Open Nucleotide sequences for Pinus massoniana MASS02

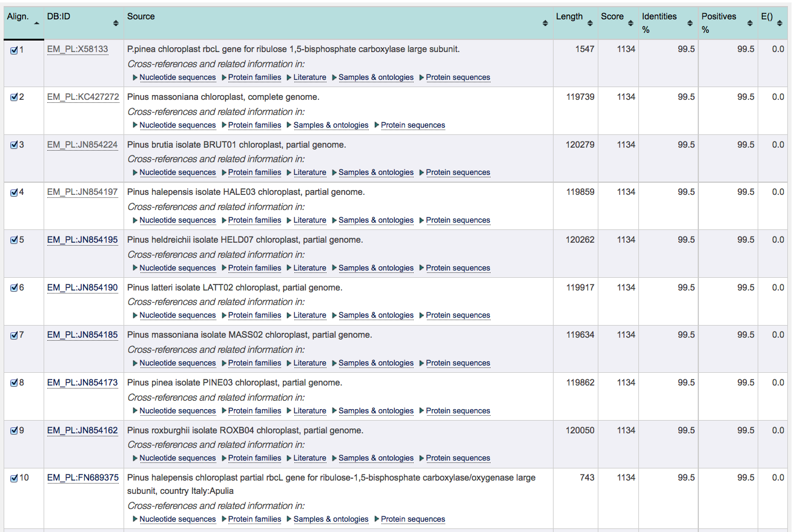point(177,363)
